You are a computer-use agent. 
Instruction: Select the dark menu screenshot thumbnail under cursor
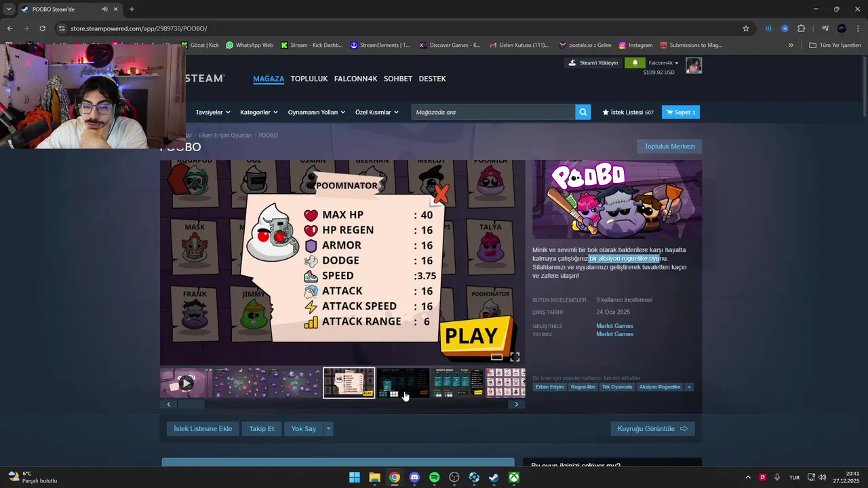(x=403, y=383)
